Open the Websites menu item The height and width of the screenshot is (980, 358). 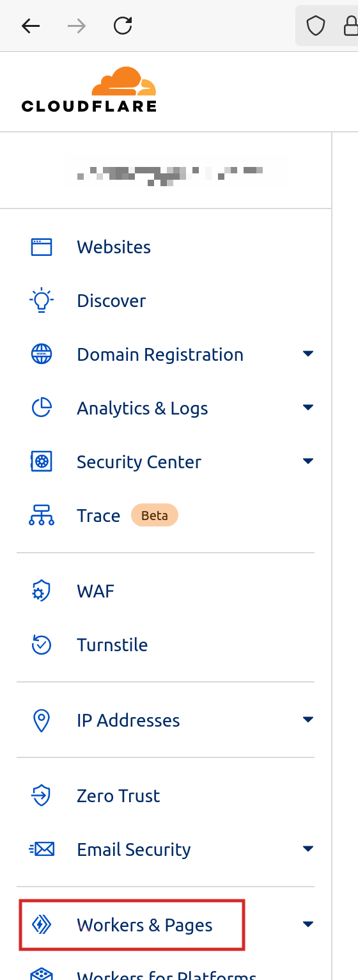coord(114,247)
